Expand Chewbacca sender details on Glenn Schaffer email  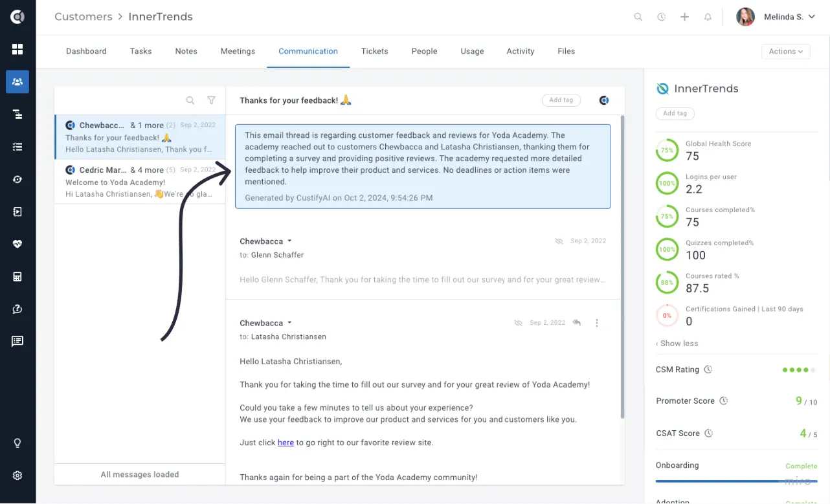(290, 241)
